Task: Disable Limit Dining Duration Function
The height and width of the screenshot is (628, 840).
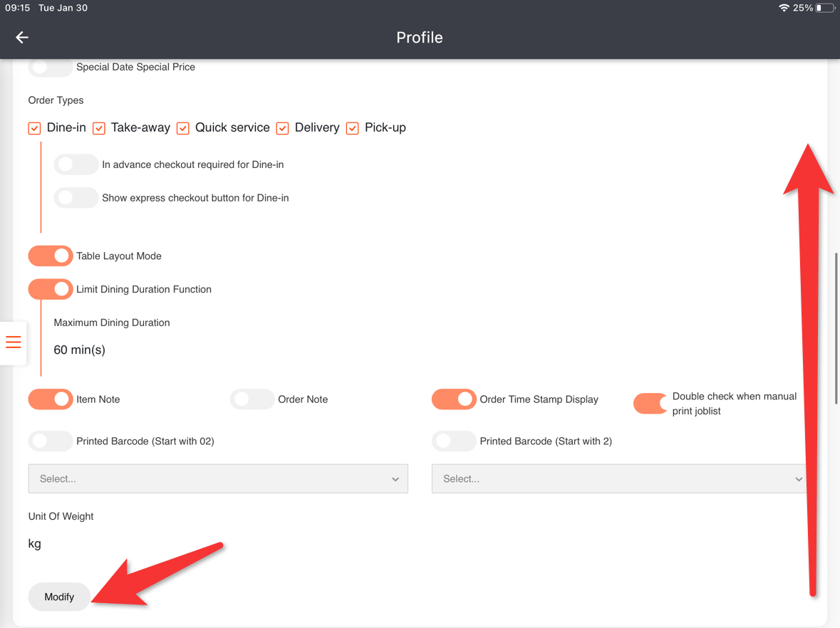Action: click(x=51, y=289)
